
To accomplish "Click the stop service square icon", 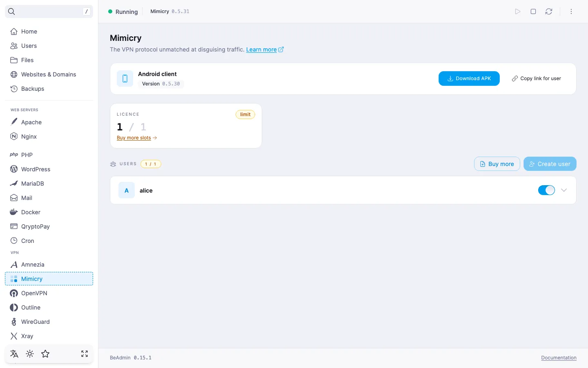I will point(533,11).
